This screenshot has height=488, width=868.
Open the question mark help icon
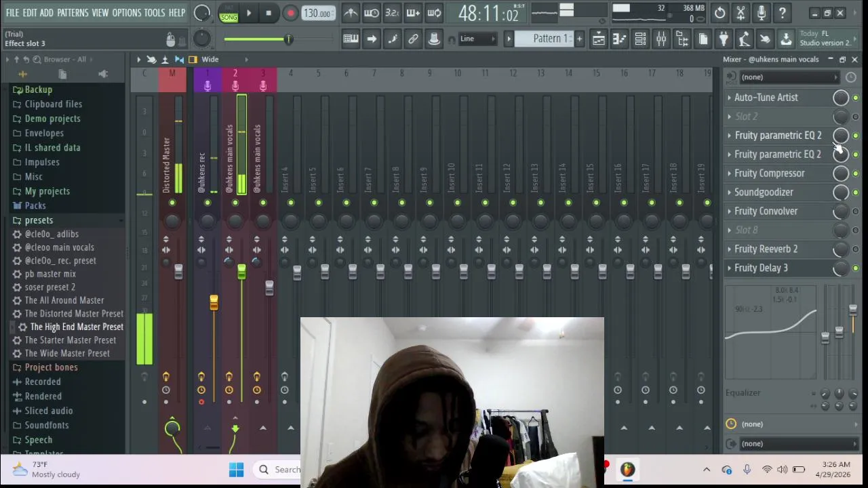pyautogui.click(x=783, y=13)
